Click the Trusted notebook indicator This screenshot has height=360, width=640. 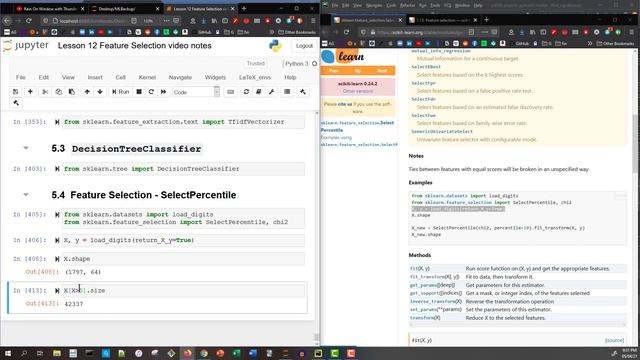pos(256,63)
